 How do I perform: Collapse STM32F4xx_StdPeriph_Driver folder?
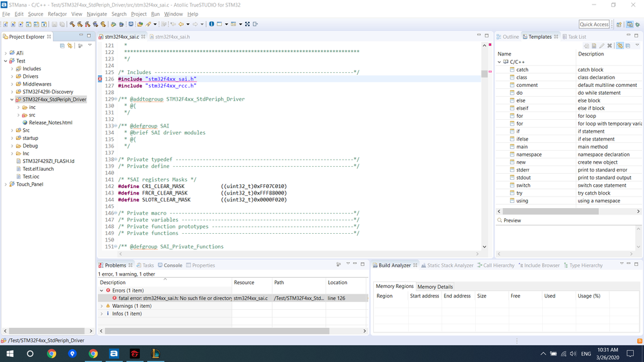(12, 99)
